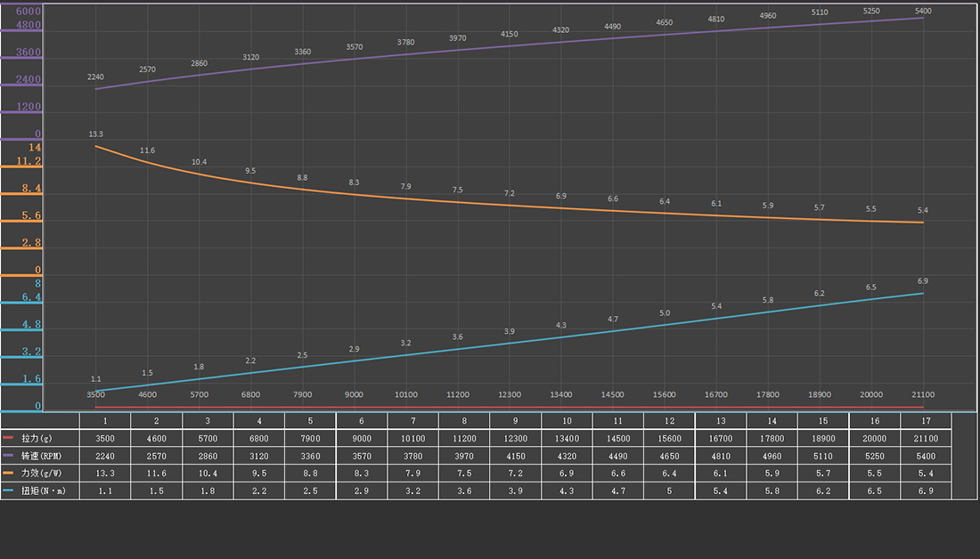Select the 6.9 cell in the 扭矩 row
Viewport: 980px width, 559px height.
coord(927,490)
